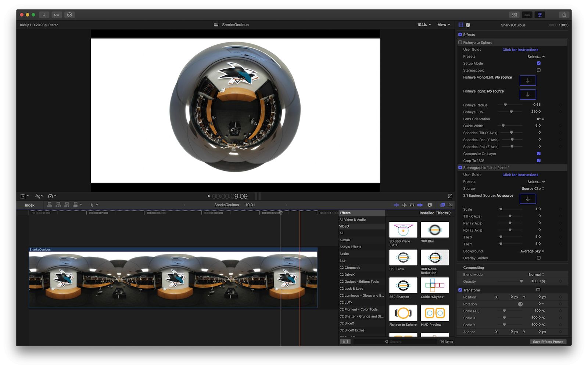Open Source Clip dropdown
The height and width of the screenshot is (369, 588).
point(533,188)
